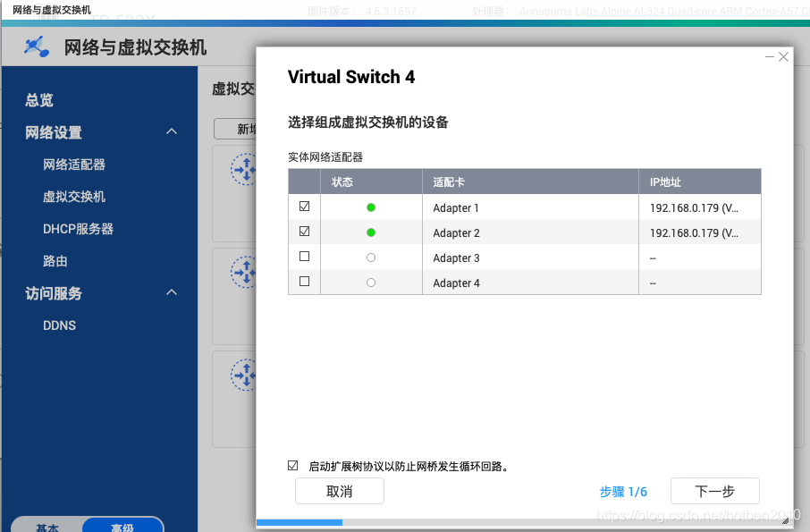
Task: Click Adapter 1 green status indicator
Action: pyautogui.click(x=371, y=207)
